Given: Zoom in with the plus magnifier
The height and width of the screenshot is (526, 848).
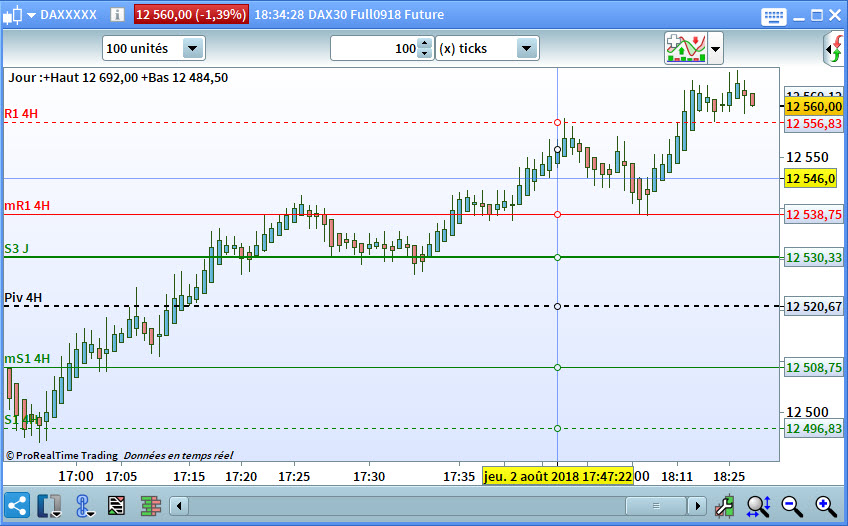Looking at the screenshot, I should pyautogui.click(x=826, y=506).
